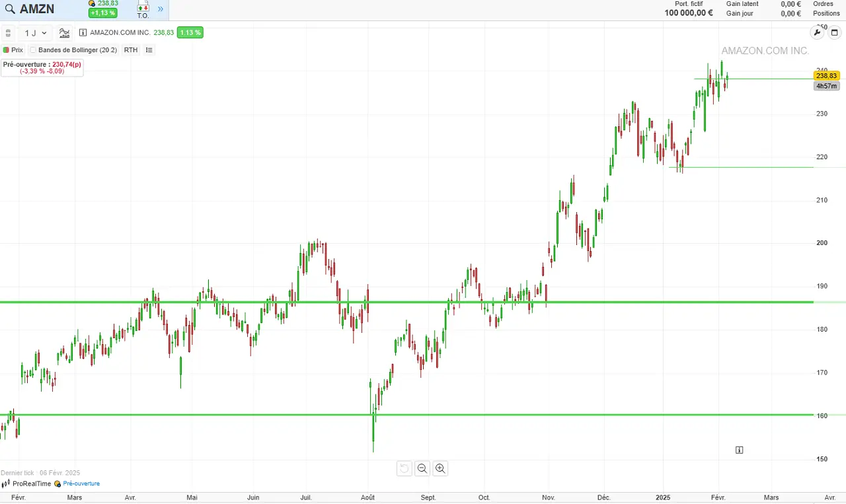Screen dimensions: 846x504
Task: Open chart settings wrench icon
Action: [818, 32]
